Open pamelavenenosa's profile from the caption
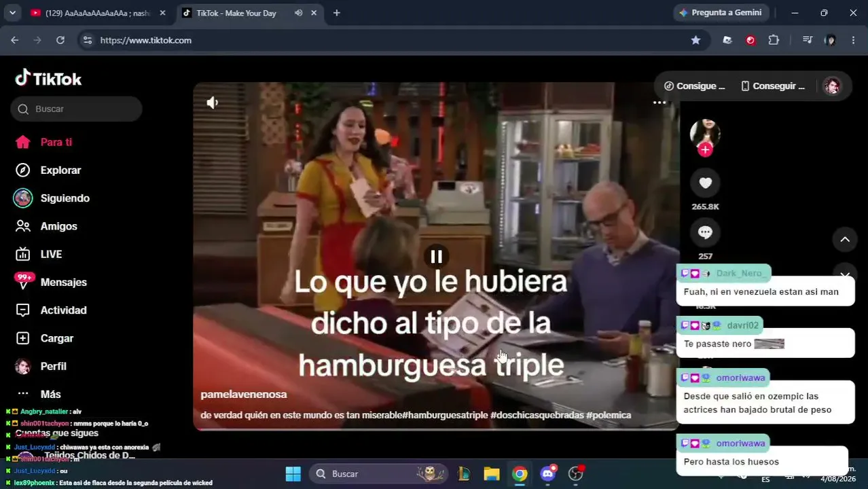Image resolution: width=868 pixels, height=489 pixels. coord(244,394)
